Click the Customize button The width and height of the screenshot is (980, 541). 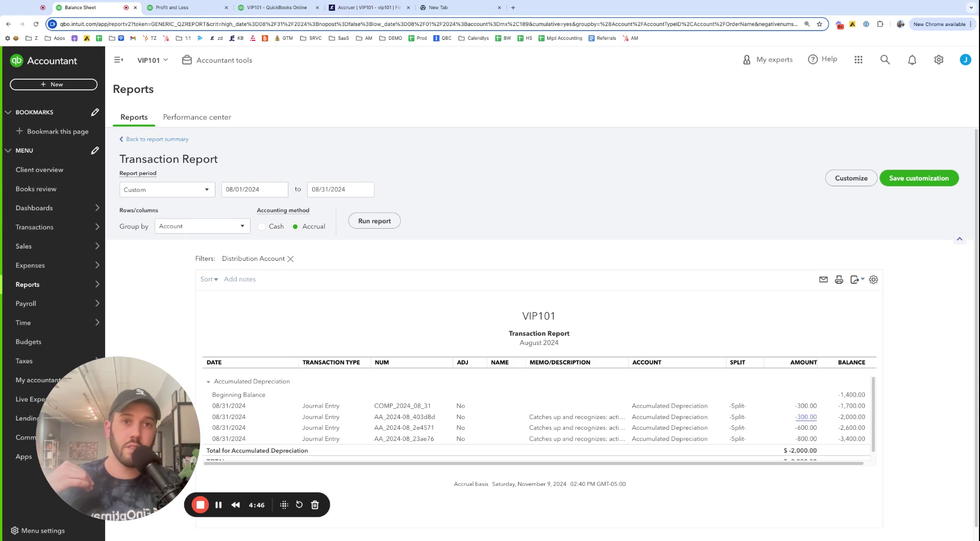coord(851,178)
